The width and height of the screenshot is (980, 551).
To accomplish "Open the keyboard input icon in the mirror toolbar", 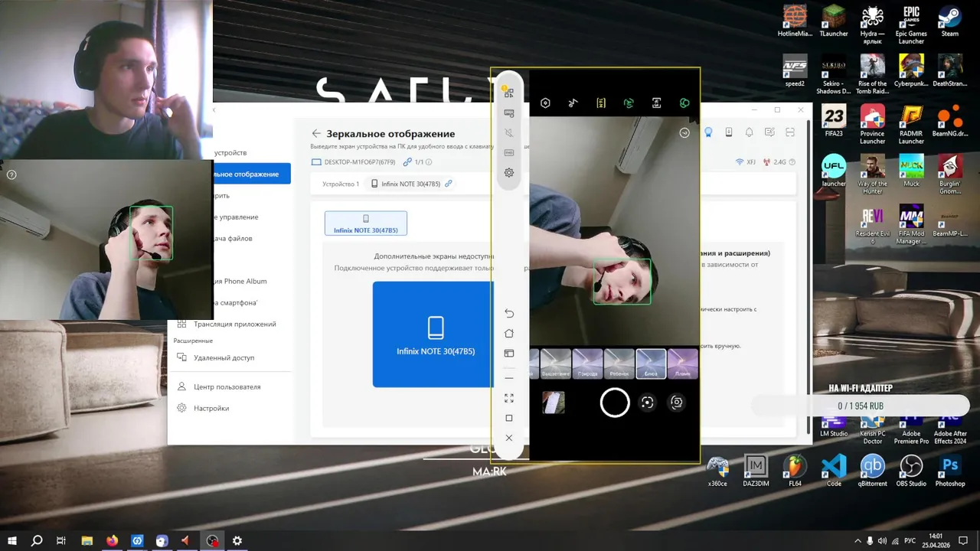I will point(509,113).
